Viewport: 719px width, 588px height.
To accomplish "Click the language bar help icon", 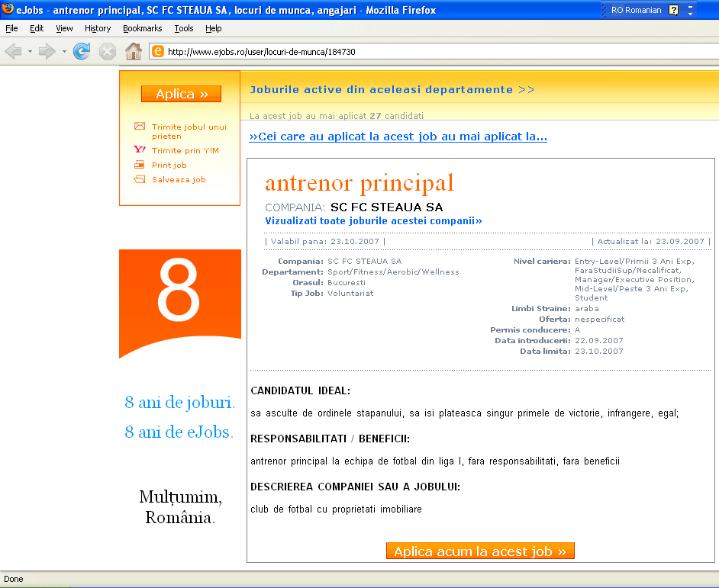I will coord(674,10).
